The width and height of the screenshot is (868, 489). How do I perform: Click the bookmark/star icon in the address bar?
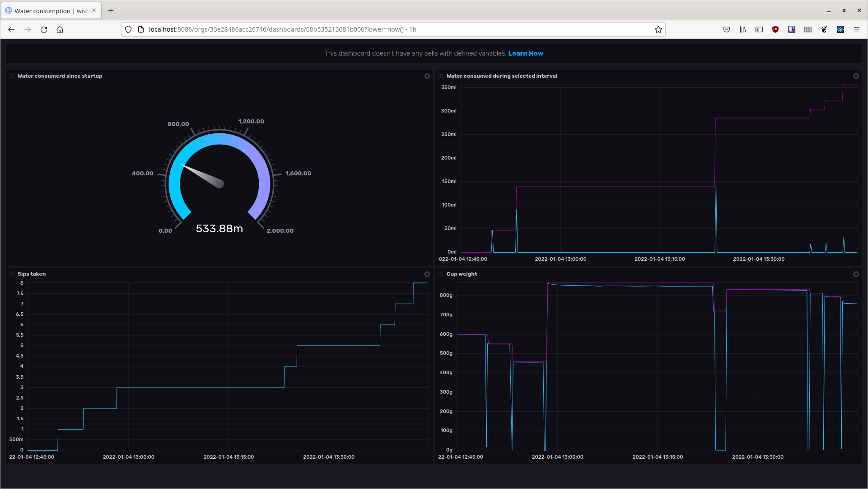[x=658, y=29]
